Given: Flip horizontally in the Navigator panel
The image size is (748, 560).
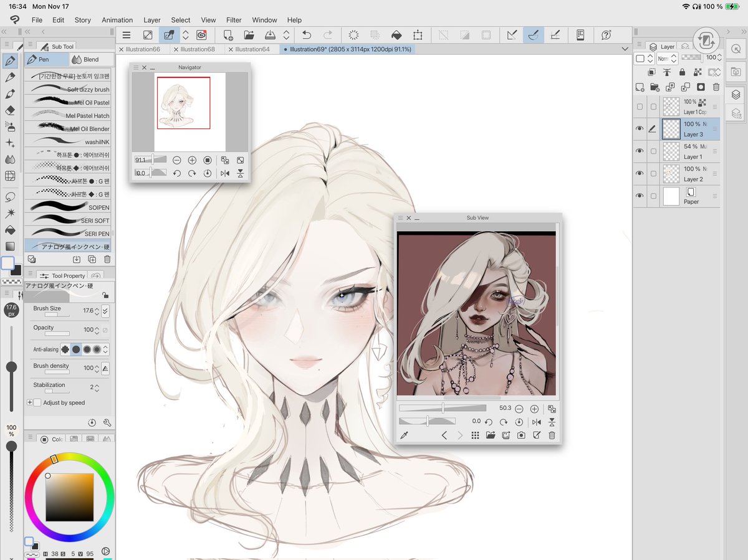Looking at the screenshot, I should coord(224,174).
